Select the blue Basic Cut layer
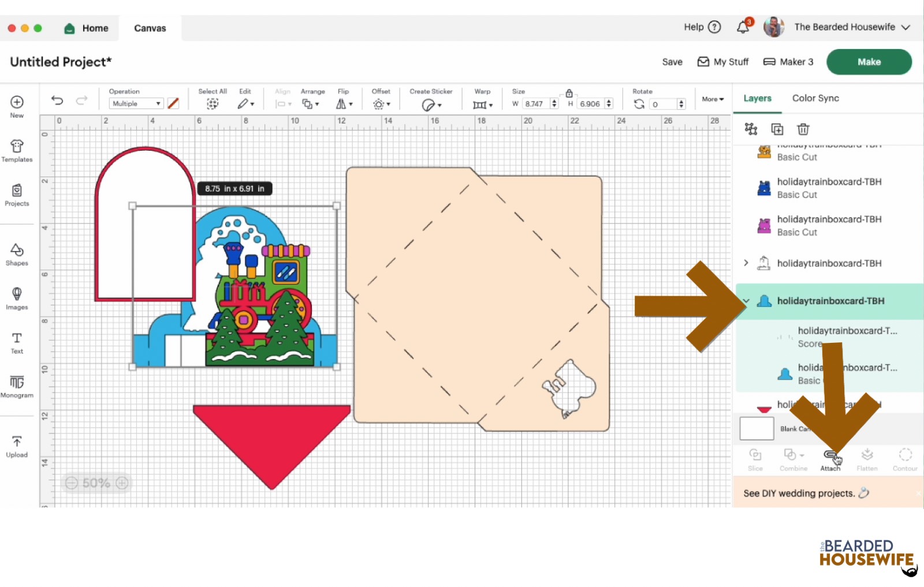924x587 pixels. click(x=829, y=188)
